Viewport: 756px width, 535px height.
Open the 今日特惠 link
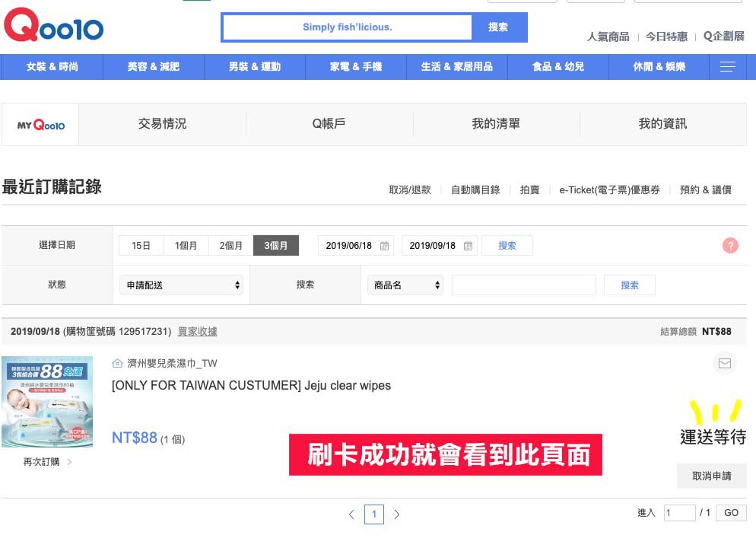[x=667, y=37]
